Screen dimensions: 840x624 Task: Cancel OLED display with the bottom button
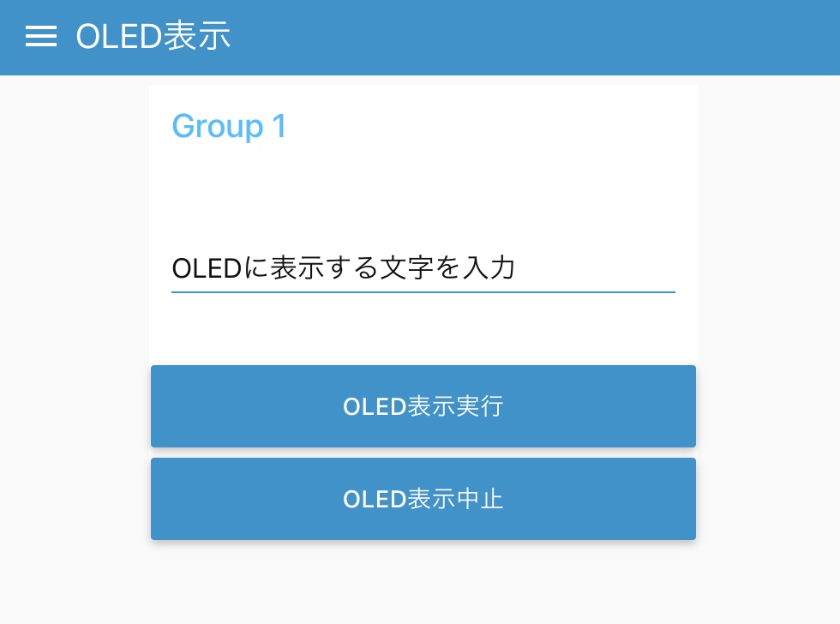(423, 498)
